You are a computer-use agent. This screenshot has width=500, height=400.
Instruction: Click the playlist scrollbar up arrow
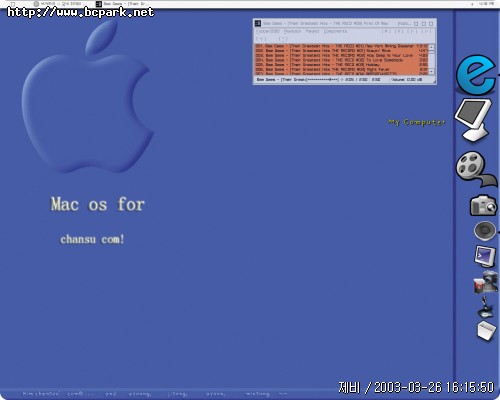coord(431,47)
